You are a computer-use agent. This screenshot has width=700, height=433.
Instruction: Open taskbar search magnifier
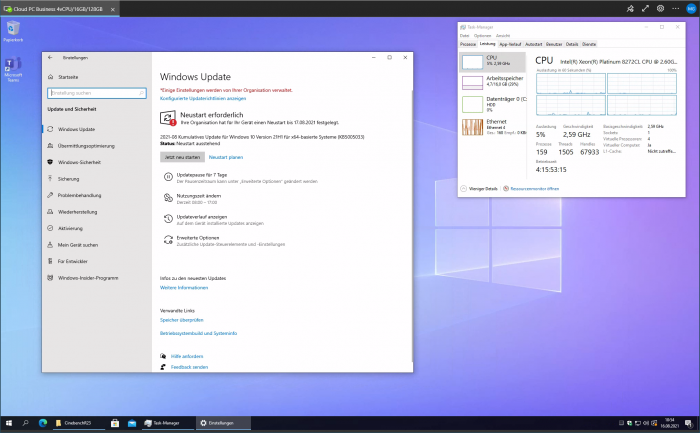tap(25, 423)
